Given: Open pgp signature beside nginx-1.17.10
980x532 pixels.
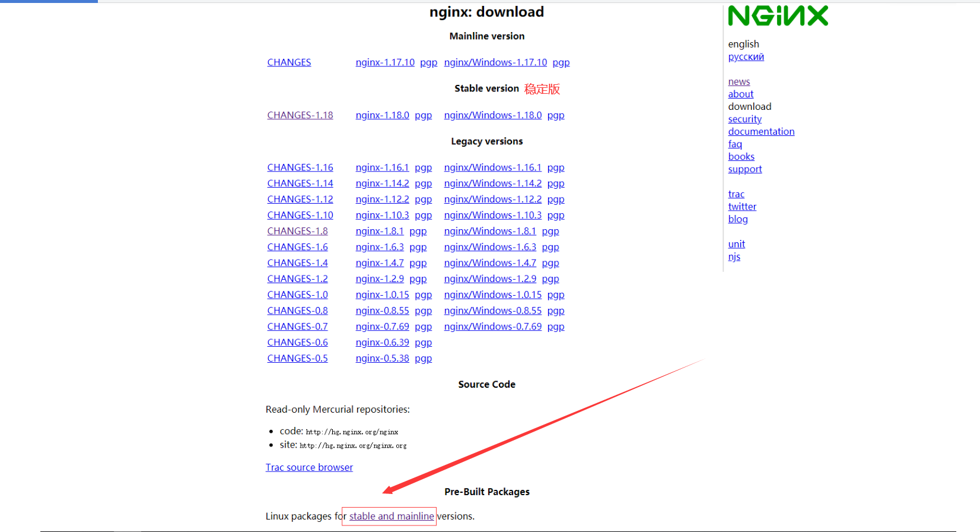Looking at the screenshot, I should point(428,62).
